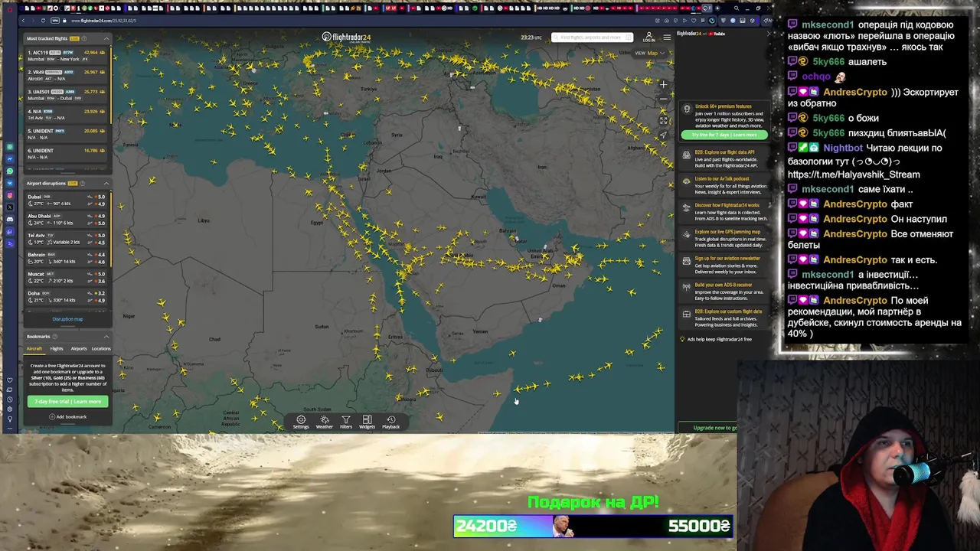Select fourth tracked flight from Tel Aviv
Viewport: 980px width, 551px height.
tap(67, 114)
